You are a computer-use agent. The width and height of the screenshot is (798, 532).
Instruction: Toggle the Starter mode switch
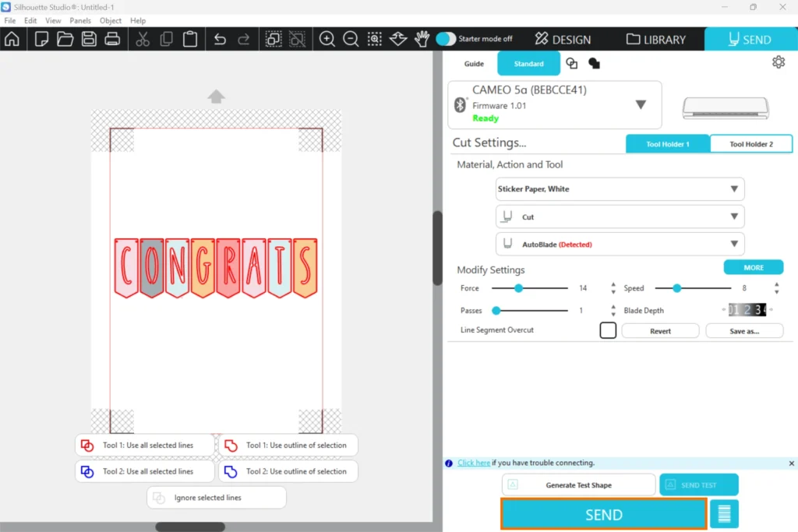point(446,39)
